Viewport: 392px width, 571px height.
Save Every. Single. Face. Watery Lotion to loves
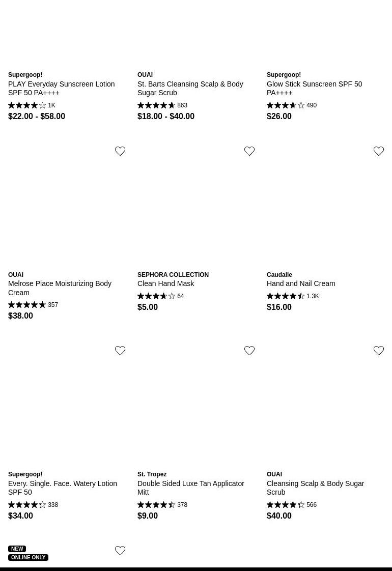tap(120, 351)
